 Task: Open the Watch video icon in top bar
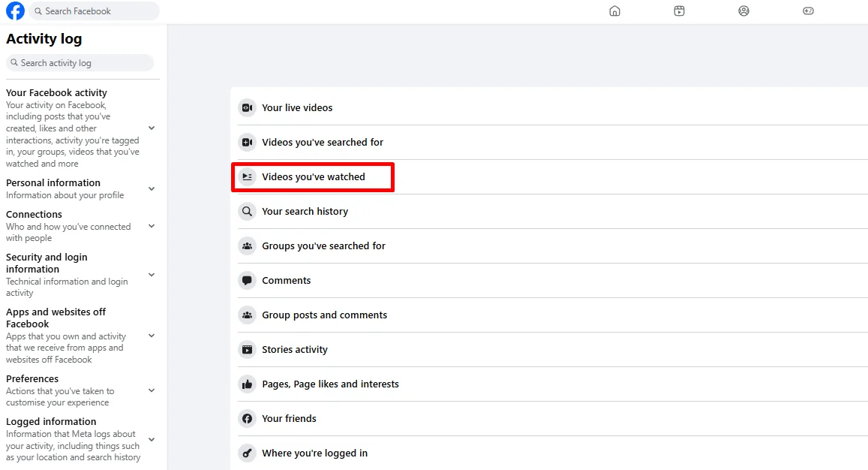679,11
